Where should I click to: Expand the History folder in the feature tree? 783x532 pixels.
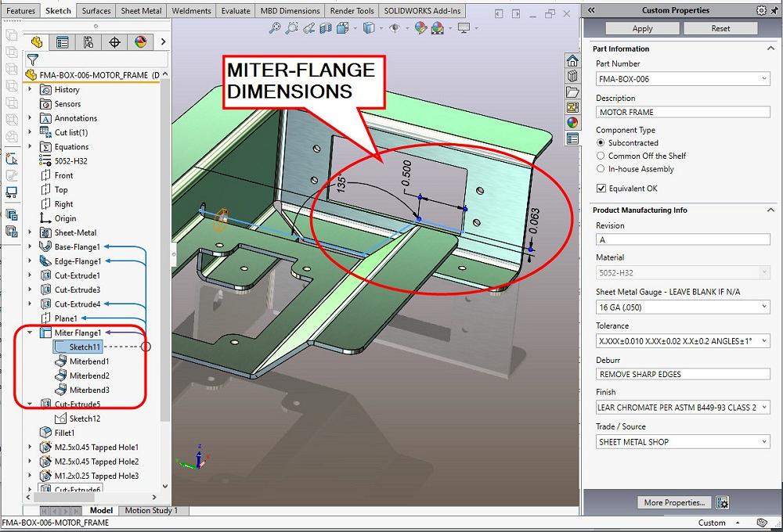click(x=31, y=89)
